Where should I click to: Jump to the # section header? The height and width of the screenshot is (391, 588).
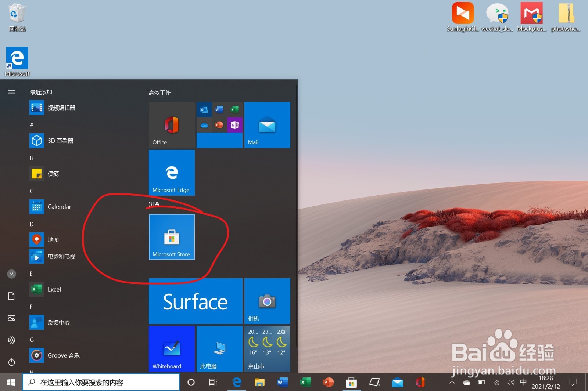point(32,125)
